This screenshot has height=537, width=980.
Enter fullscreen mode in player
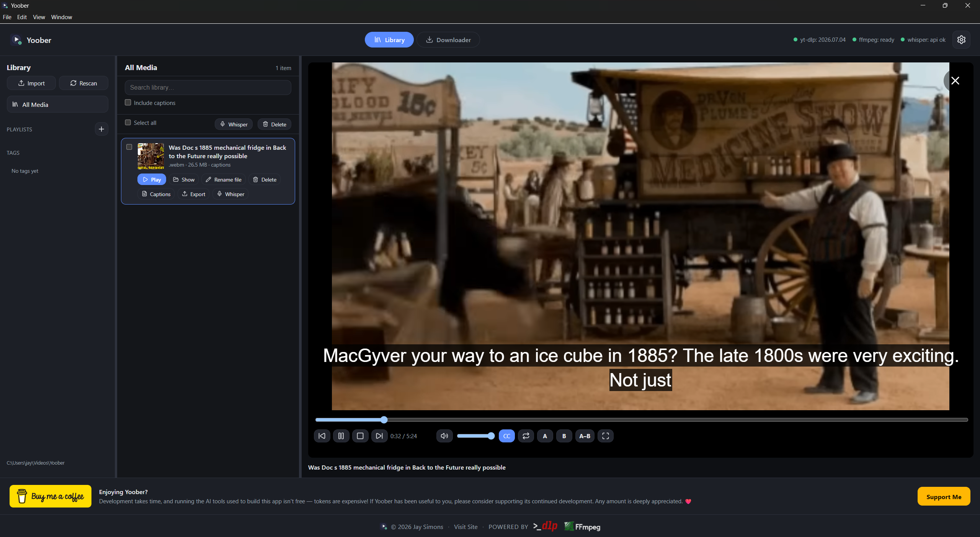click(606, 436)
